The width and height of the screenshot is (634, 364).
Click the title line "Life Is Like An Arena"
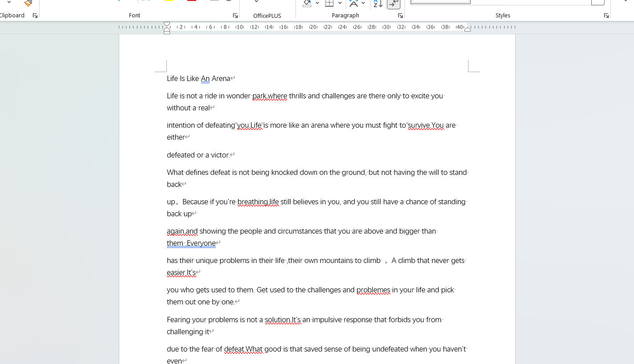pyautogui.click(x=198, y=79)
